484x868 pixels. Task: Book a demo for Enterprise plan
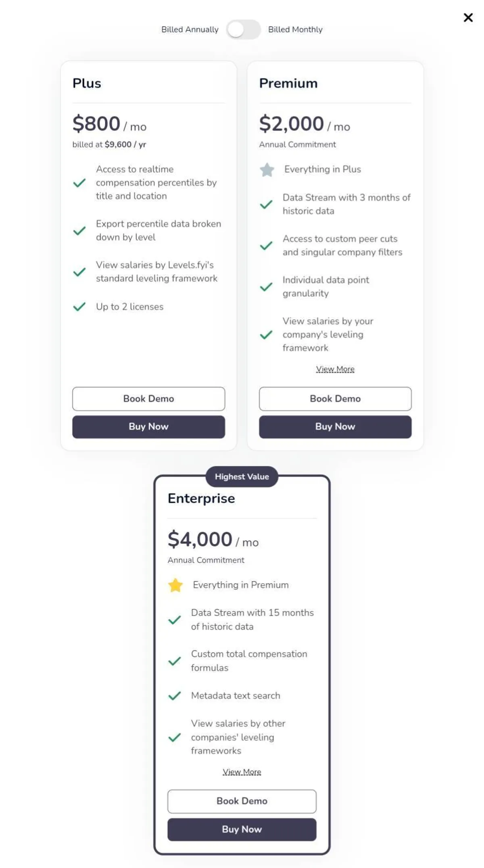point(242,801)
